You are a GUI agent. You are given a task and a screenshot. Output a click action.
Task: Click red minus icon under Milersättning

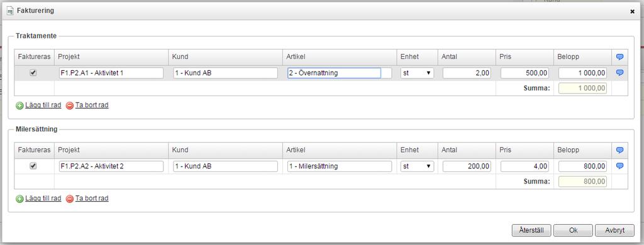[x=69, y=199]
